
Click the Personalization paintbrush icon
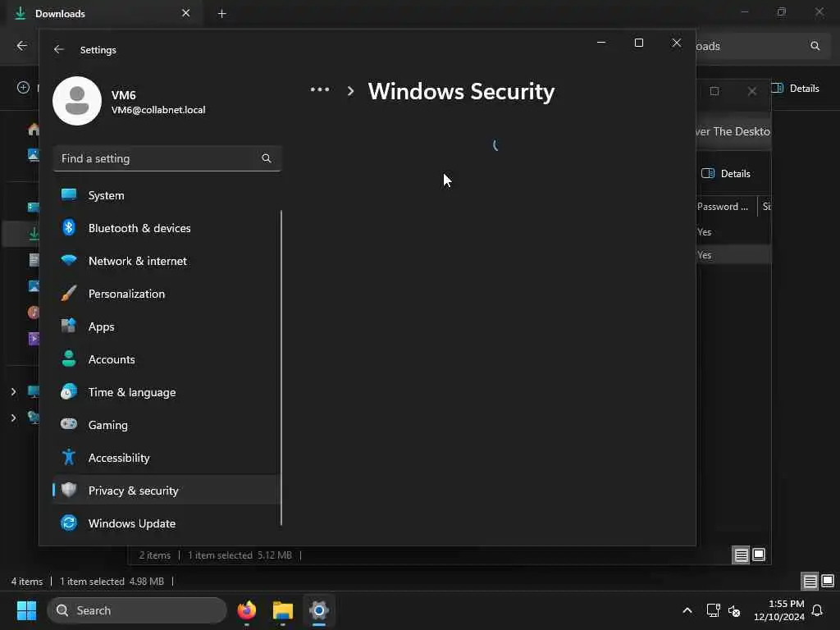point(69,293)
